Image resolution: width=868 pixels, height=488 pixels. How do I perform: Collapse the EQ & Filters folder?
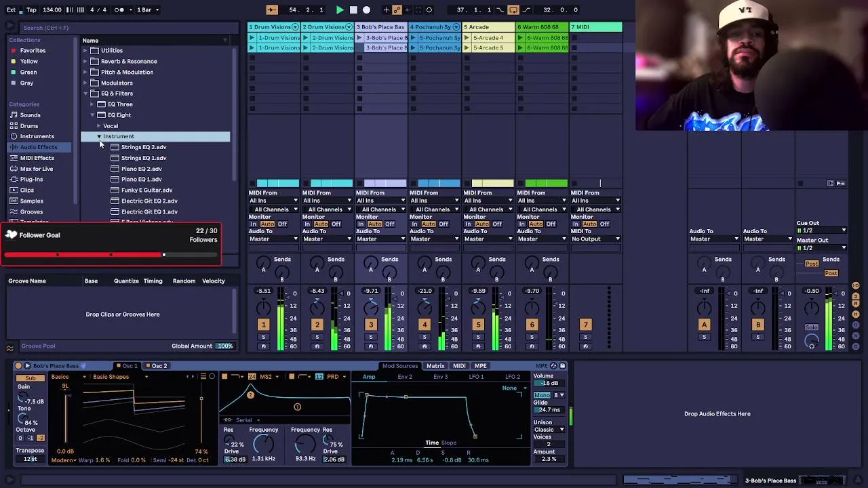coord(85,94)
